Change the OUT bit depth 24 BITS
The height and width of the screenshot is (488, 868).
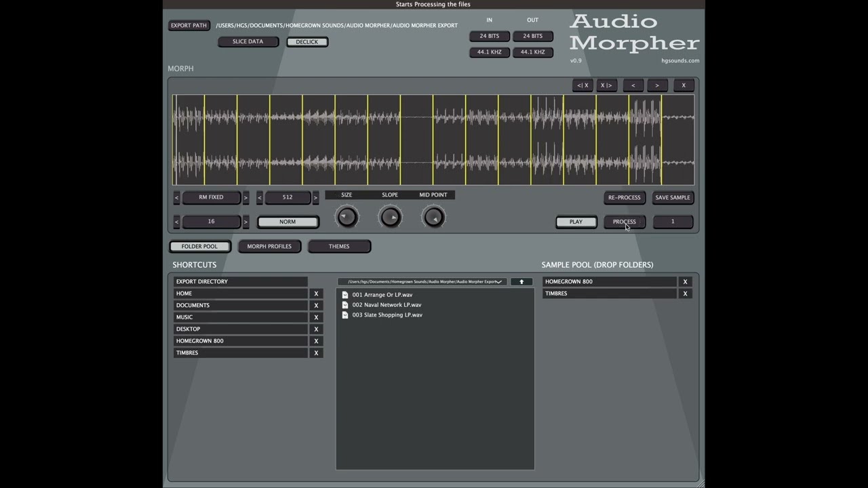click(x=532, y=36)
